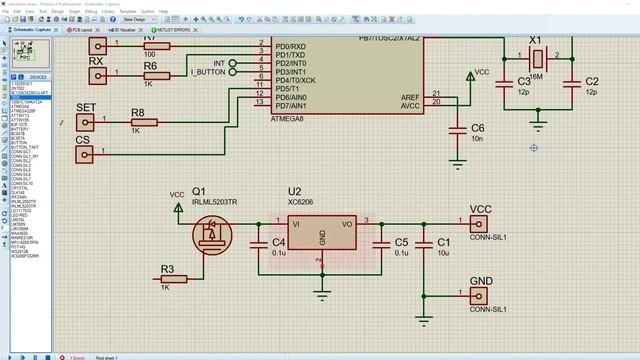
Task: Open the Template menu
Action: 128,11
